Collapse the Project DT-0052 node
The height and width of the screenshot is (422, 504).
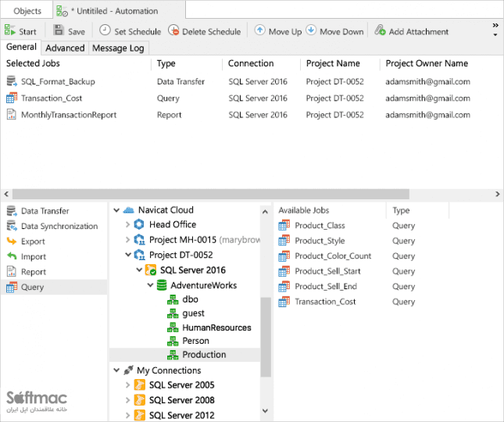pos(127,255)
